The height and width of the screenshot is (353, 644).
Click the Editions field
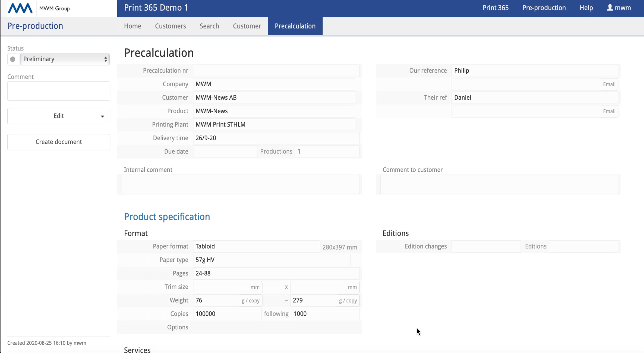point(583,247)
